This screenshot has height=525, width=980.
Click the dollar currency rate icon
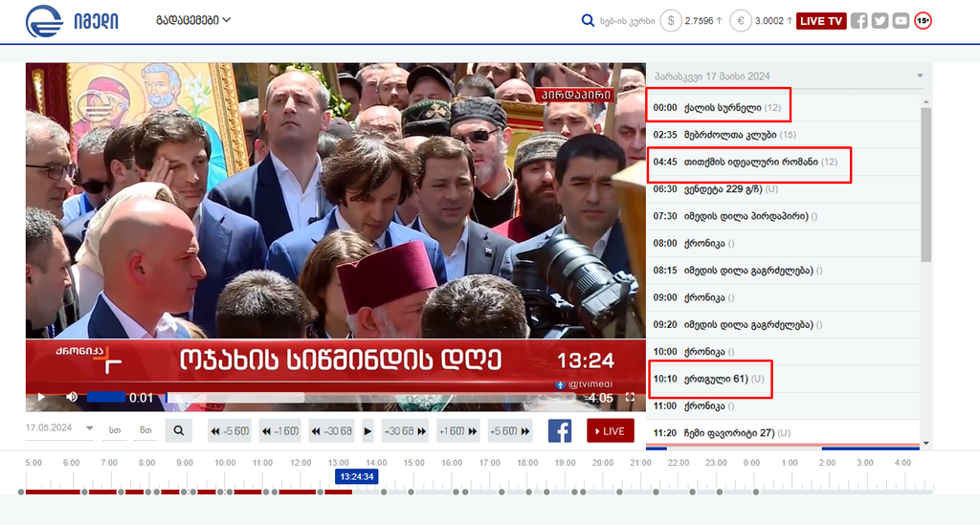point(671,21)
